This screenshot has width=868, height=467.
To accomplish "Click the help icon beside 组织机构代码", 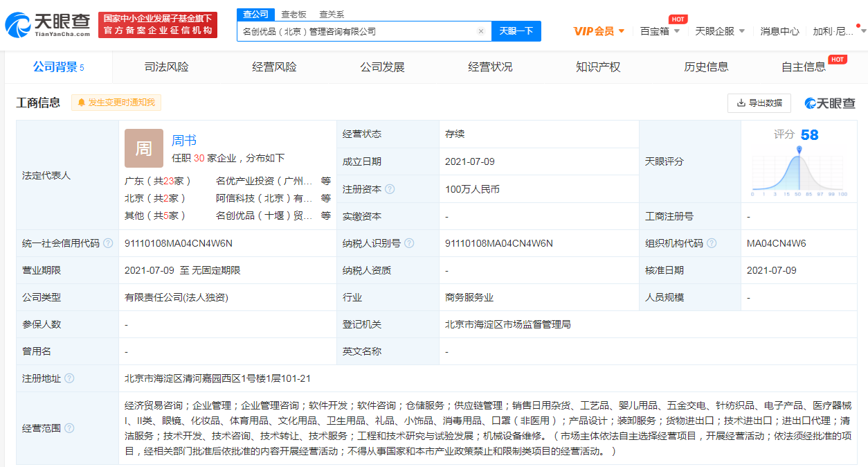I will point(712,243).
